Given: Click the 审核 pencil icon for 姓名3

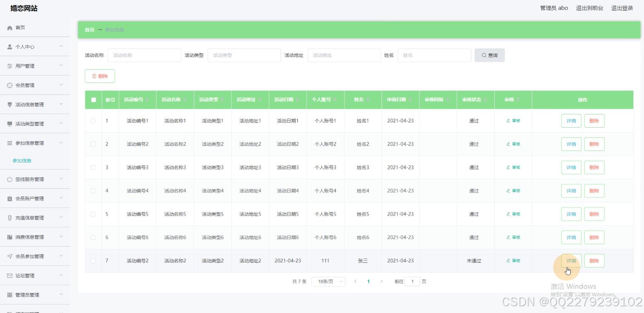Looking at the screenshot, I should 508,168.
